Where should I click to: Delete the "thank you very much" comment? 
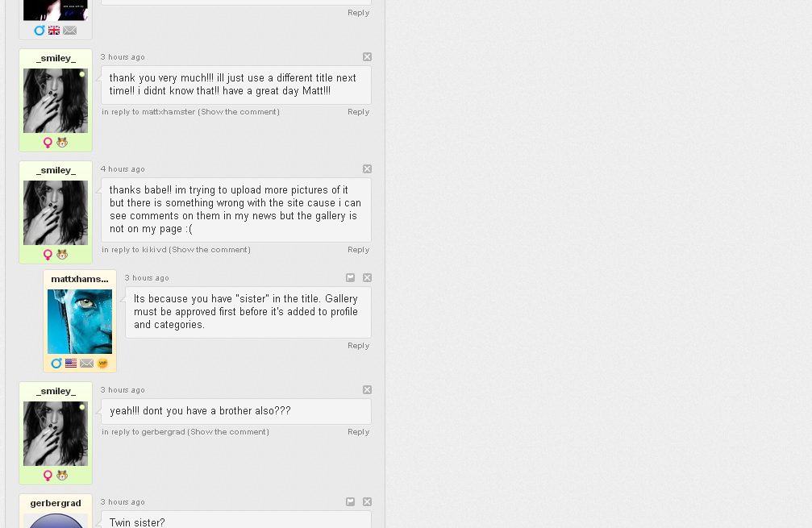coord(367,57)
